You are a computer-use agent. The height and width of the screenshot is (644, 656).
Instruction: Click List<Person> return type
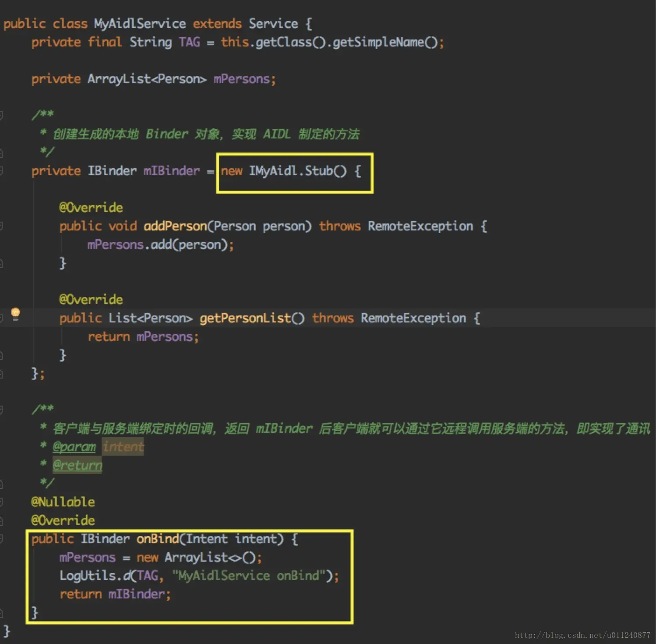[151, 318]
